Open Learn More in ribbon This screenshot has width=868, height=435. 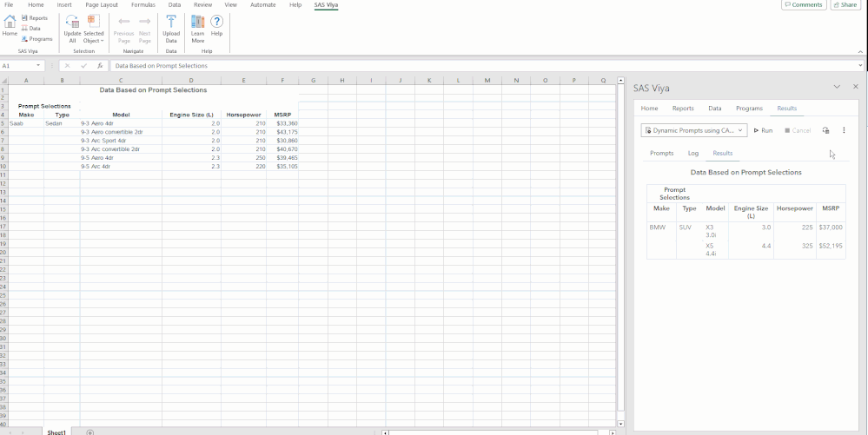tap(197, 29)
